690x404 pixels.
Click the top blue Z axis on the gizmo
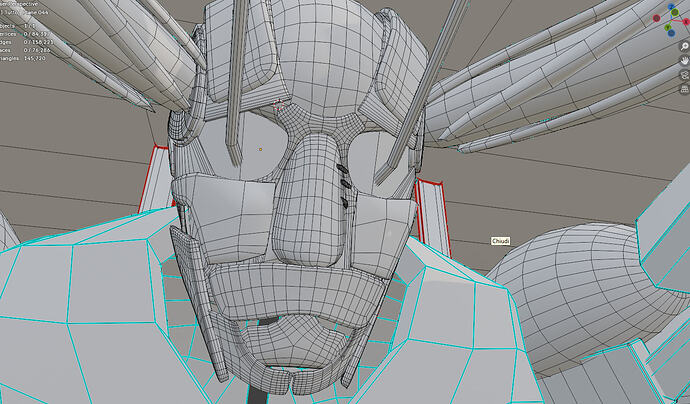[671, 6]
